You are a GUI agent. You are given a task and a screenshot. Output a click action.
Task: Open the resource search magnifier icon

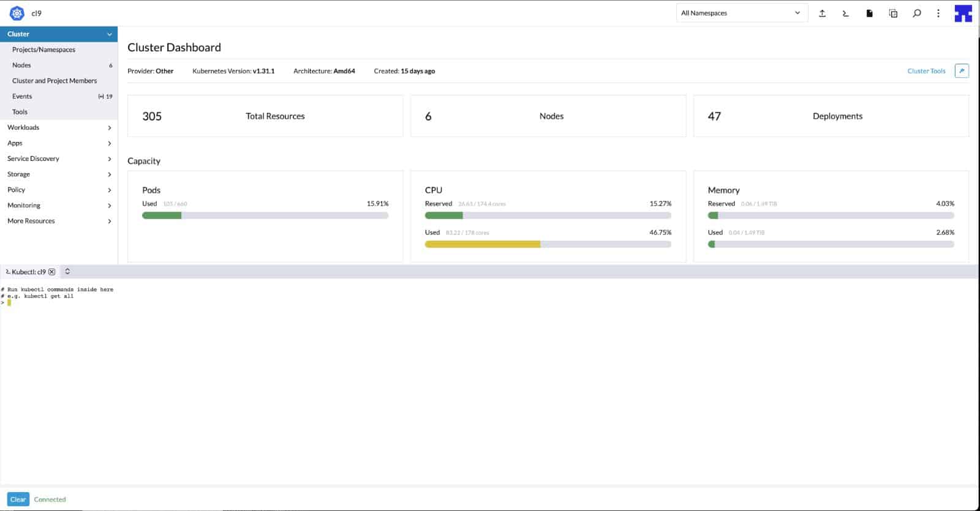[916, 13]
